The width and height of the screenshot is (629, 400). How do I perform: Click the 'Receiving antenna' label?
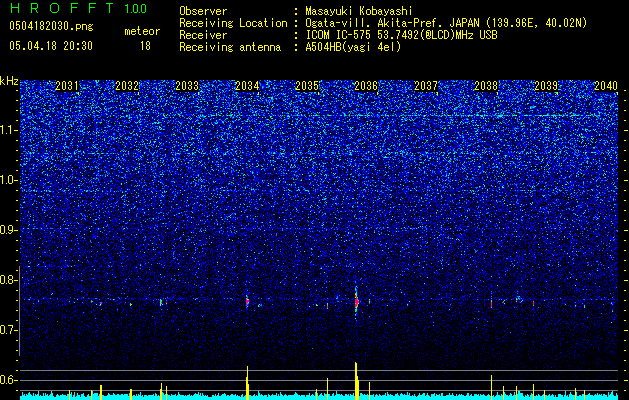pos(230,47)
